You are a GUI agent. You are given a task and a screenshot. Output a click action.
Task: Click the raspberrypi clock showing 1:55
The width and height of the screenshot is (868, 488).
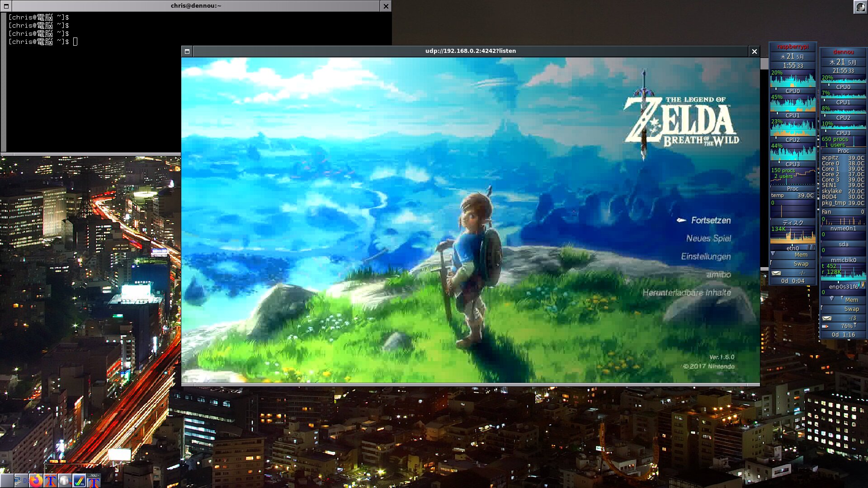[x=793, y=66]
